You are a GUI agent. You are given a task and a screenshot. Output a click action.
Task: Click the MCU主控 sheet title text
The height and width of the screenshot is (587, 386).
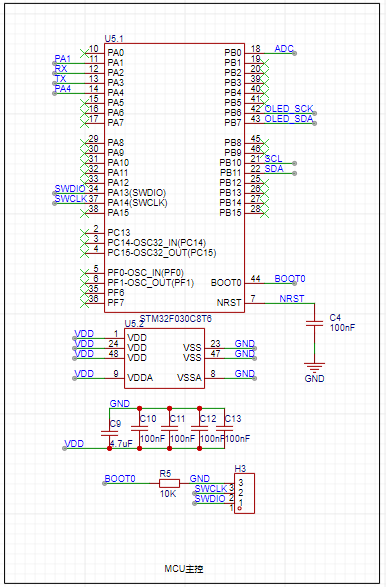[184, 569]
